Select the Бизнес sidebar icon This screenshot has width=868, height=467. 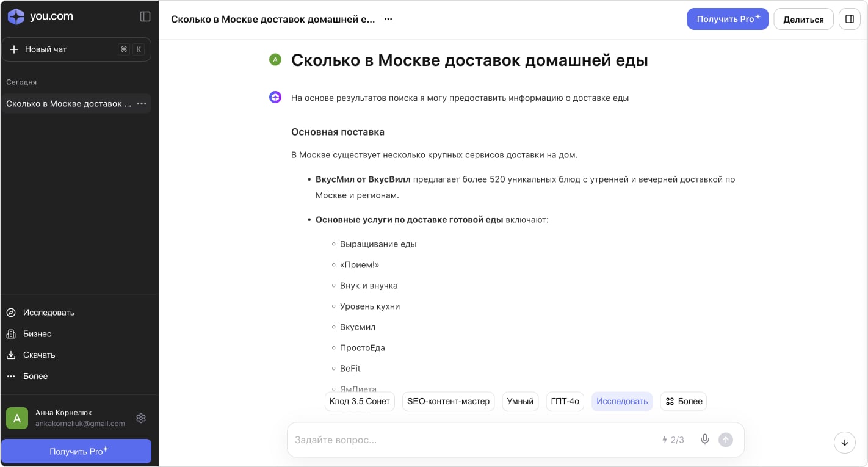pos(12,333)
